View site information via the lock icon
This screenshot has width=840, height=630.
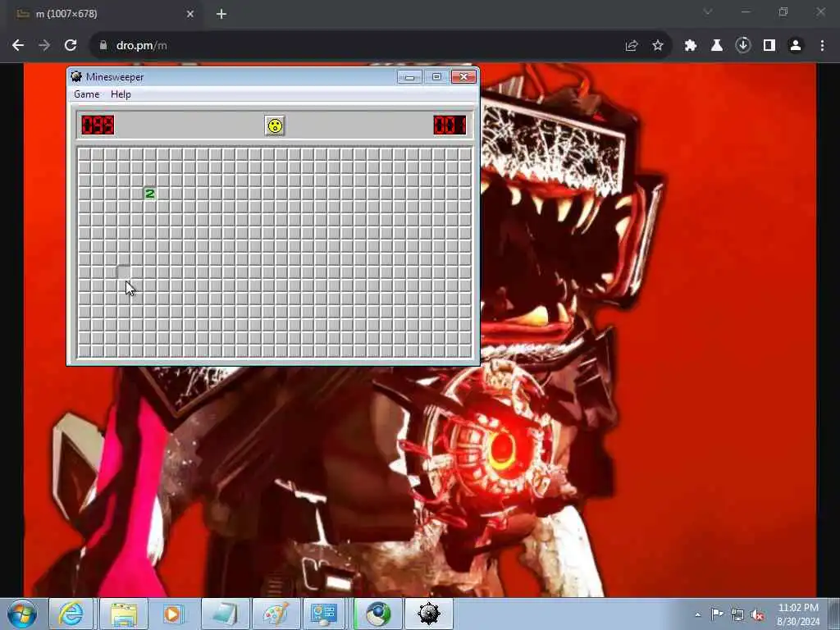point(103,46)
